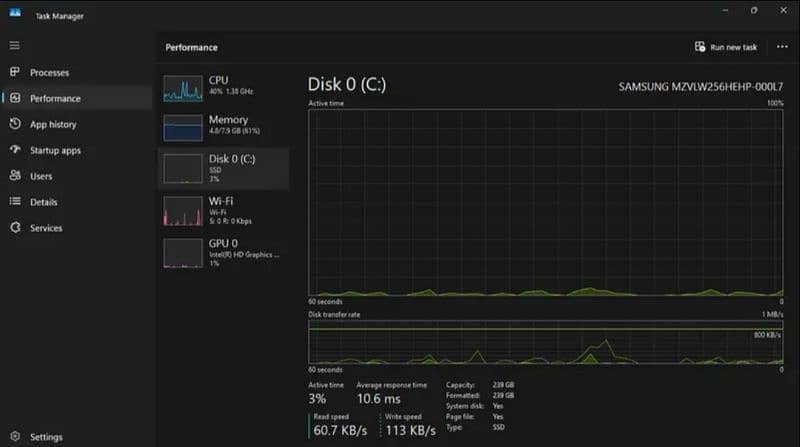Screen dimensions: 800x447
Task: Maximize the Task Manager window
Action: click(x=754, y=10)
